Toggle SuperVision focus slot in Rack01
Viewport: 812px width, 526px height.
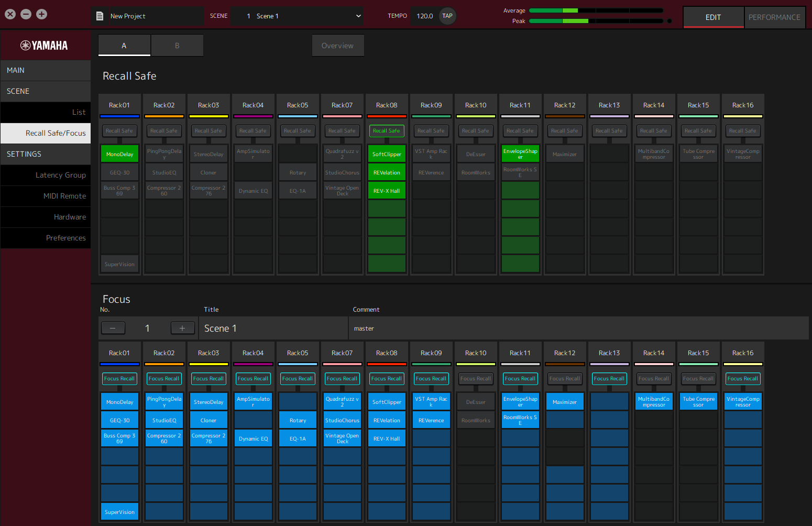119,512
